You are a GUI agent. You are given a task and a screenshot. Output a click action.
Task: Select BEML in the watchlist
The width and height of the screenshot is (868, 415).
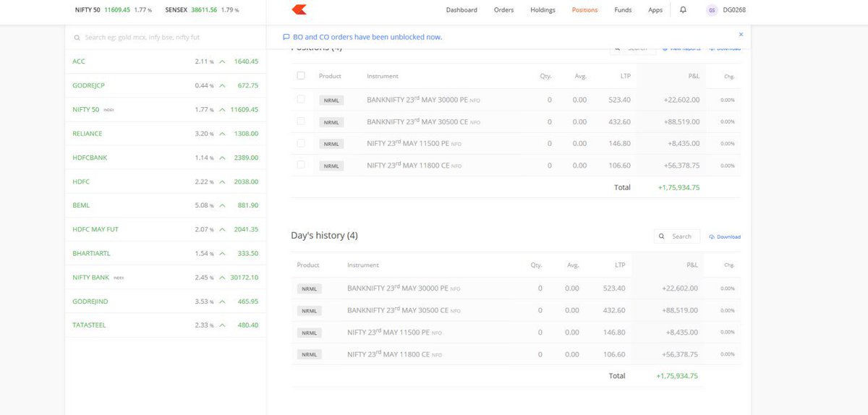pos(166,205)
